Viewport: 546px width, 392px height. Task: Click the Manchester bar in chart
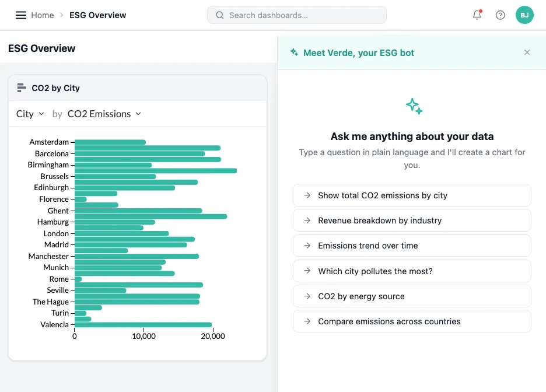point(137,256)
